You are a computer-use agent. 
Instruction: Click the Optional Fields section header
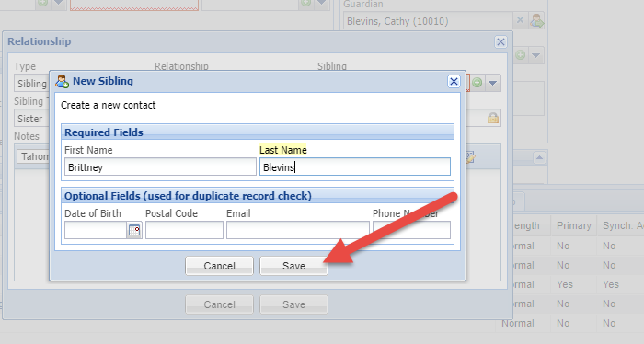[258, 196]
